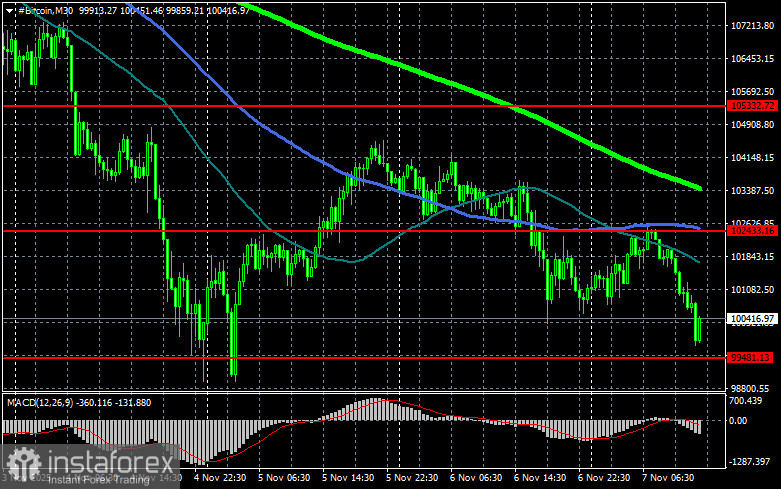The height and width of the screenshot is (489, 781).
Task: Click the 104908.80 price axis label
Action: point(752,124)
